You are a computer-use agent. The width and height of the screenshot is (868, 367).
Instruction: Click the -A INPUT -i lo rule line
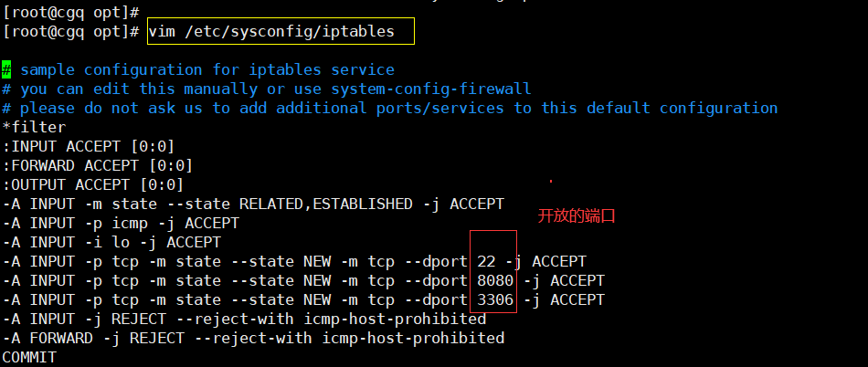[x=111, y=243]
